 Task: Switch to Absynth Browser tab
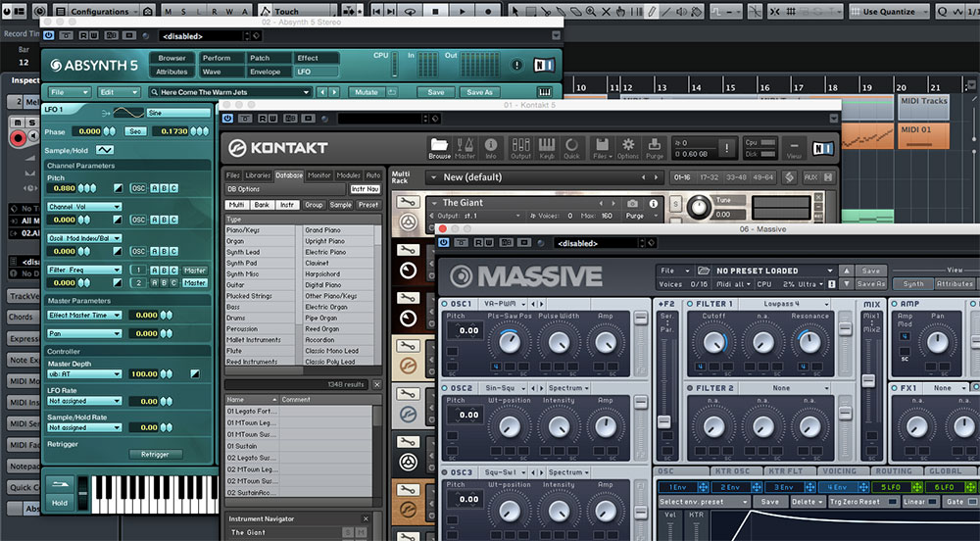point(171,58)
